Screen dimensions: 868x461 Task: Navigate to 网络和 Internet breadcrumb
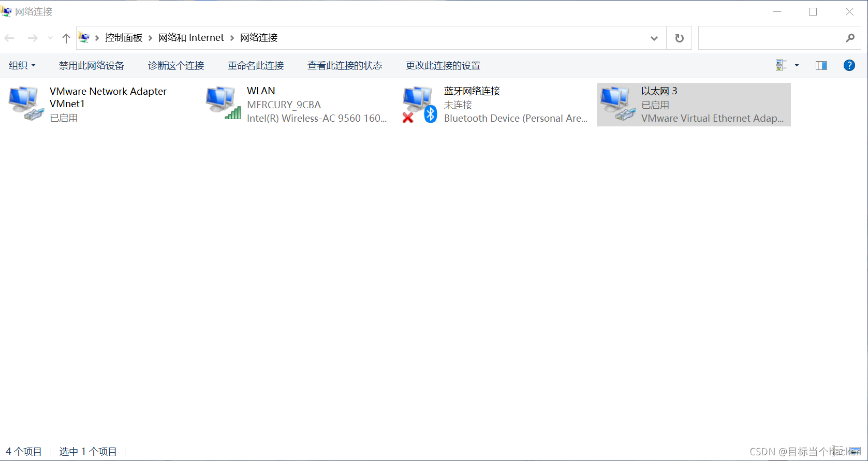pyautogui.click(x=191, y=38)
